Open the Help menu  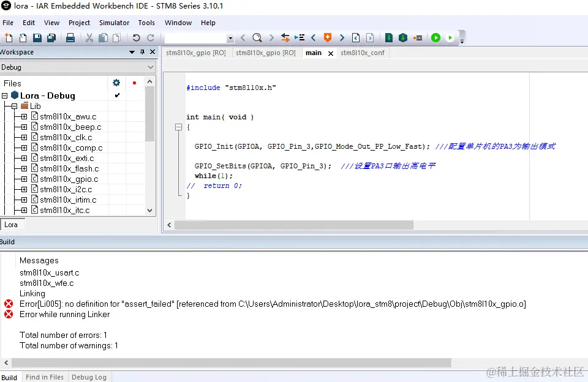pos(208,23)
